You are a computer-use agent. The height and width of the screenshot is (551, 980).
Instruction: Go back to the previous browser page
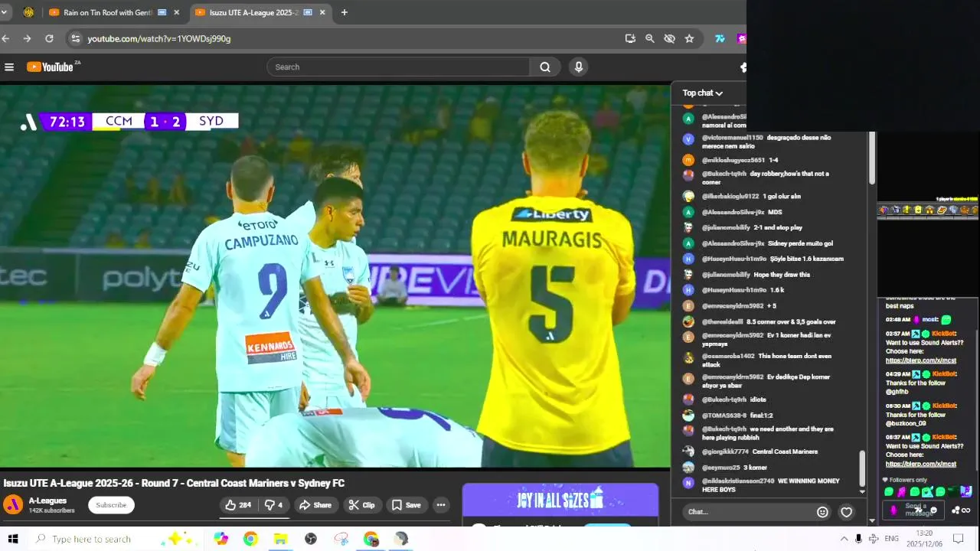pos(6,38)
